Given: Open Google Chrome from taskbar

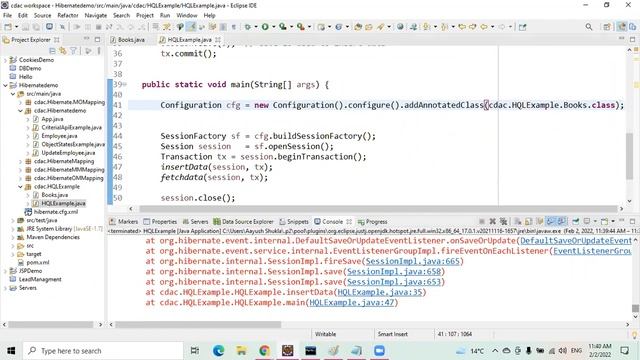Looking at the screenshot, I should pyautogui.click(x=264, y=351).
